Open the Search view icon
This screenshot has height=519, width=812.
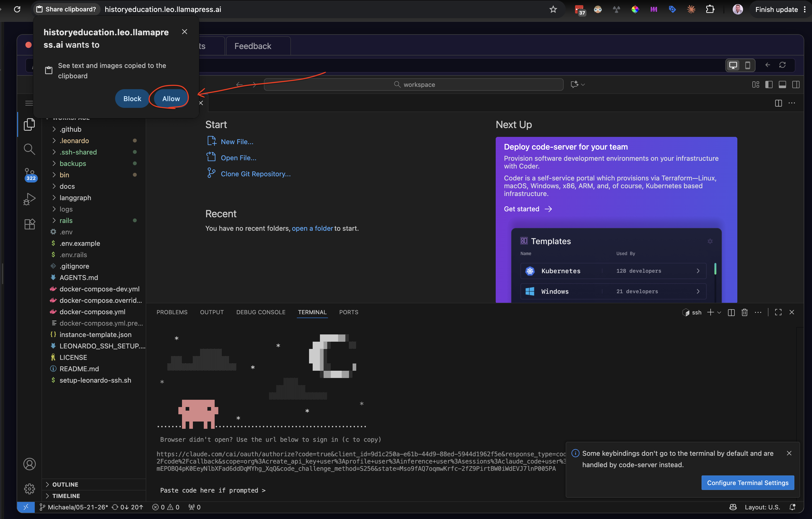[29, 149]
